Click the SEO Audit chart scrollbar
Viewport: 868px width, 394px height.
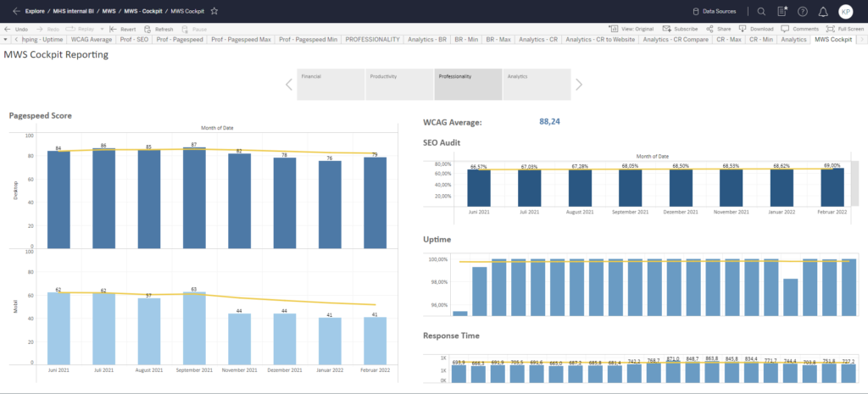pyautogui.click(x=854, y=182)
